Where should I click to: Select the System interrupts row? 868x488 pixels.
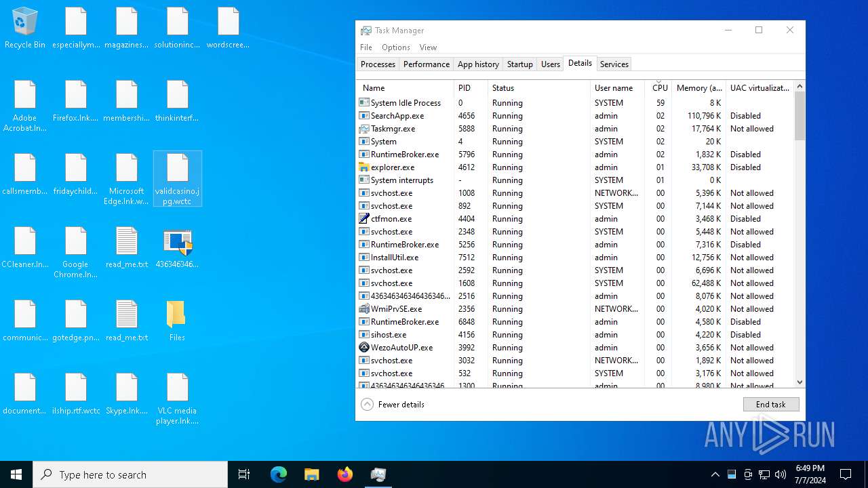(x=575, y=180)
